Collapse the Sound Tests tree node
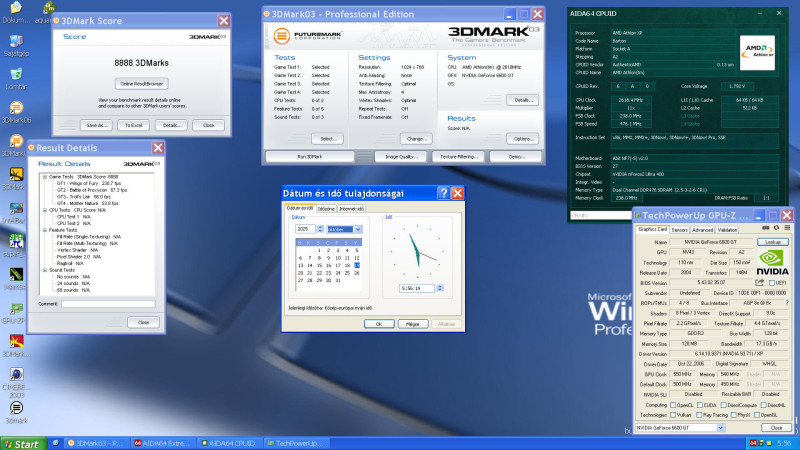This screenshot has width=800, height=450. tap(45, 270)
